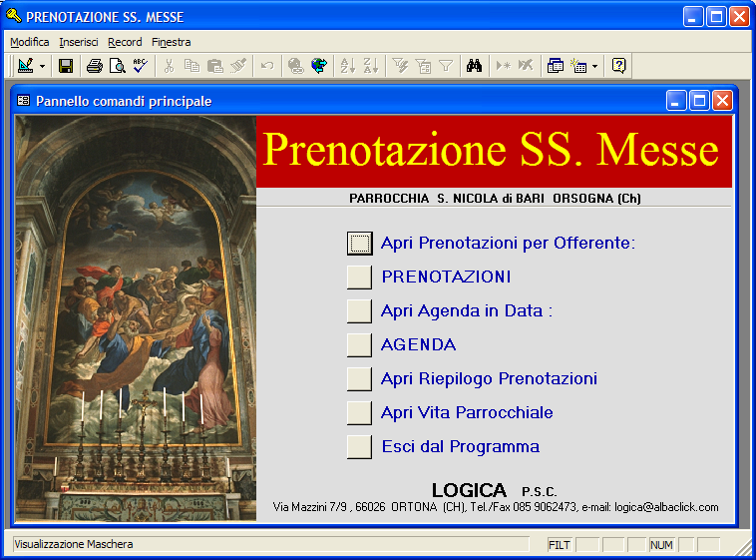Click button beside Apri Vita Parrocchiale
The image size is (756, 560).
coord(360,412)
